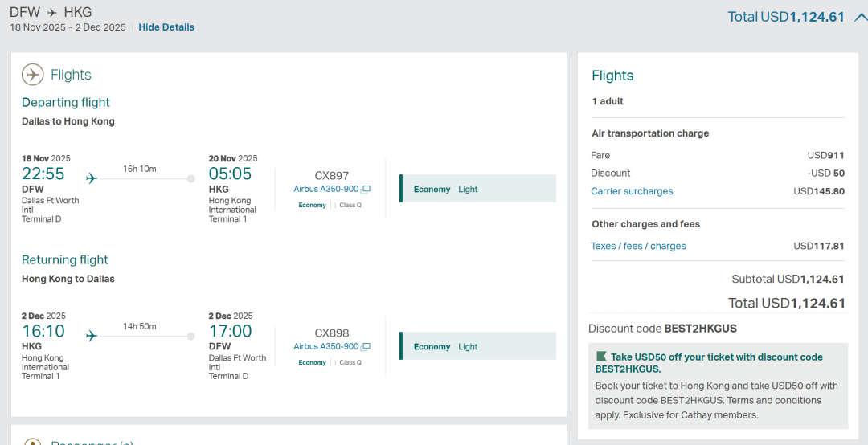Select Economy Light fare box for departing flight

pos(477,189)
